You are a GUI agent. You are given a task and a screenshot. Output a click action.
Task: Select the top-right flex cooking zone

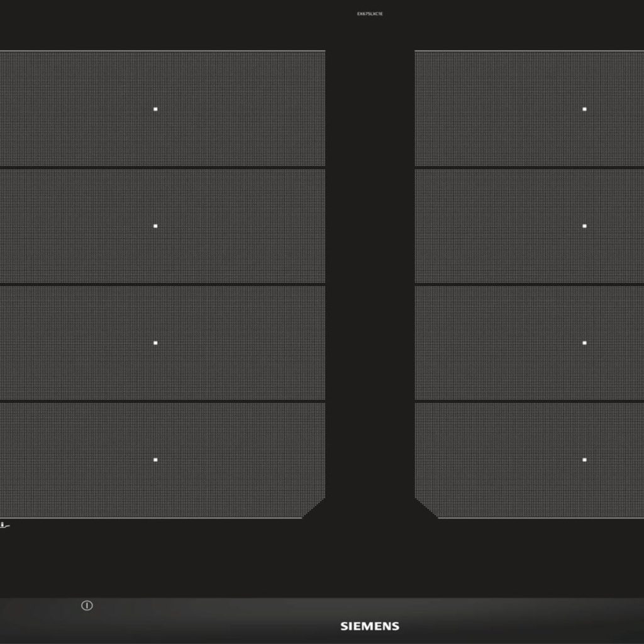(x=530, y=108)
